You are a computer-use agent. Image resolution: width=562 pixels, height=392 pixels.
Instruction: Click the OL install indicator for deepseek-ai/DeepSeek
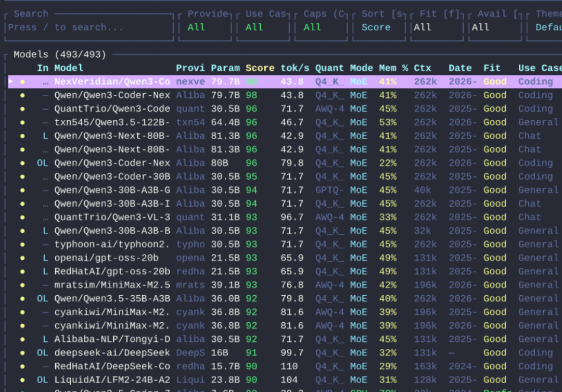tap(42, 353)
